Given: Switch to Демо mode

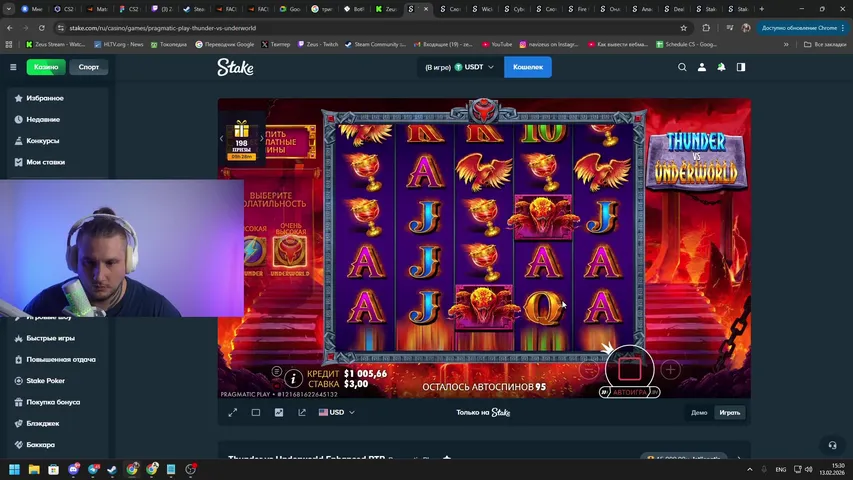Looking at the screenshot, I should pyautogui.click(x=699, y=413).
